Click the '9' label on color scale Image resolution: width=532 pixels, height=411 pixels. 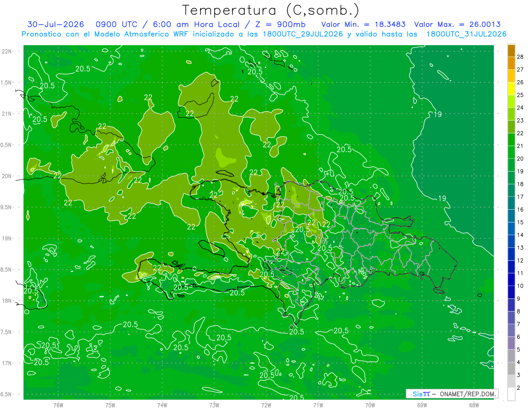tap(519, 299)
